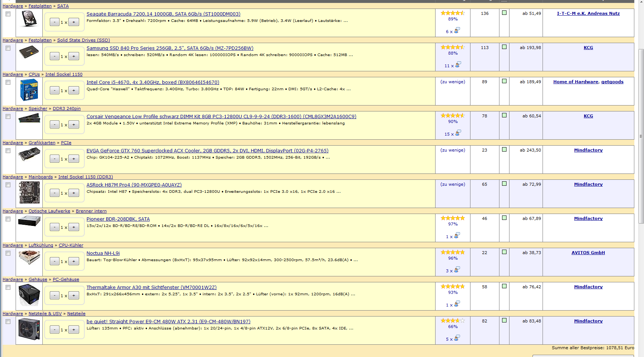Image resolution: width=644 pixels, height=357 pixels.
Task: Click the star rating for Seagate Barracuda
Action: [453, 13]
